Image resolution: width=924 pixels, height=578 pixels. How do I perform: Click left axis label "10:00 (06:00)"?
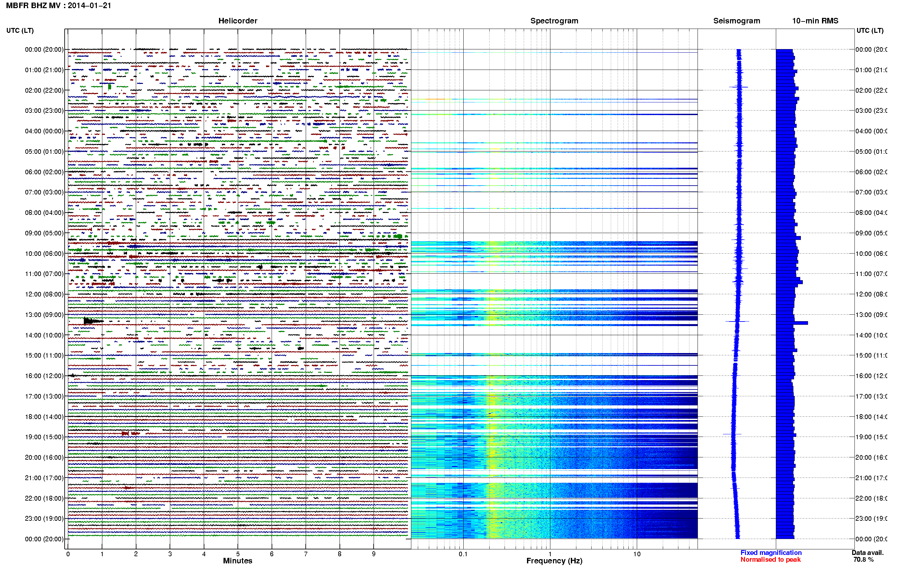pos(44,254)
